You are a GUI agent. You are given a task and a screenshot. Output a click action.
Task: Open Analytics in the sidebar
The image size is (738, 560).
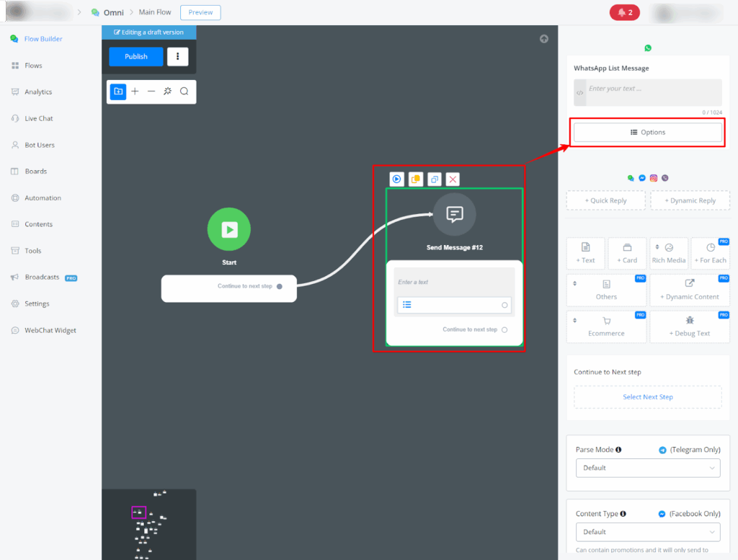(38, 92)
